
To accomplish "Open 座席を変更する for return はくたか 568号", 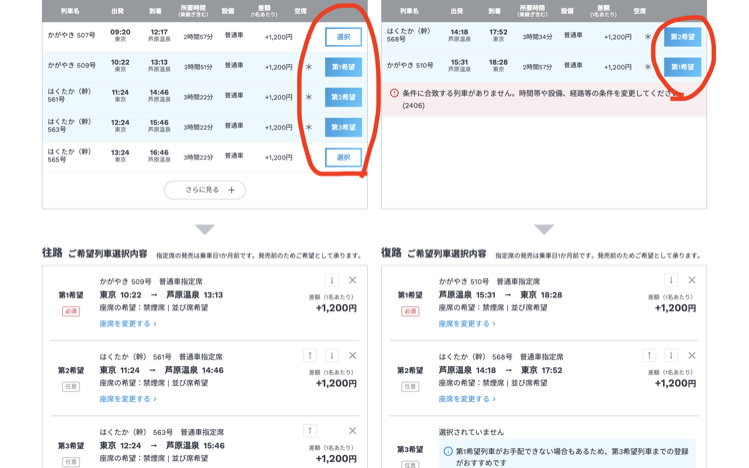I will pyautogui.click(x=467, y=399).
